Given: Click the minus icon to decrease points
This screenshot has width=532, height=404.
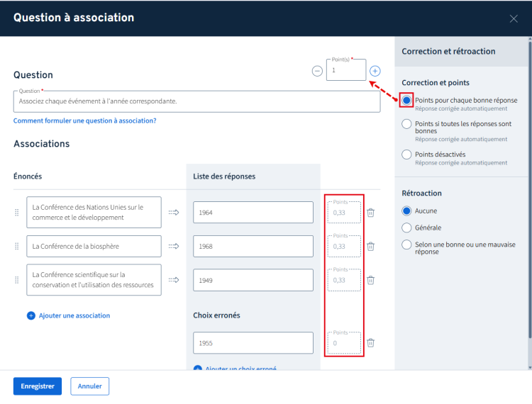Looking at the screenshot, I should point(317,71).
